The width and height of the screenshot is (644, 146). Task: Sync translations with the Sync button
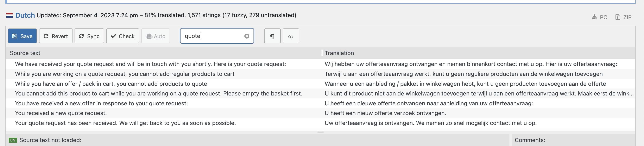point(89,36)
